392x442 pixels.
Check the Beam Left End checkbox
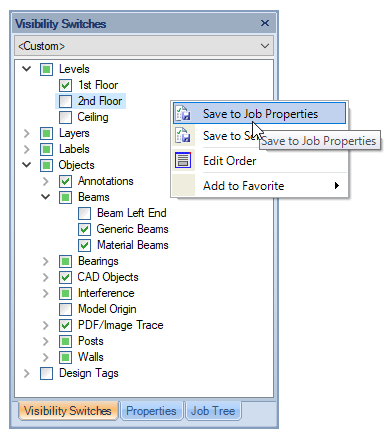coord(84,213)
